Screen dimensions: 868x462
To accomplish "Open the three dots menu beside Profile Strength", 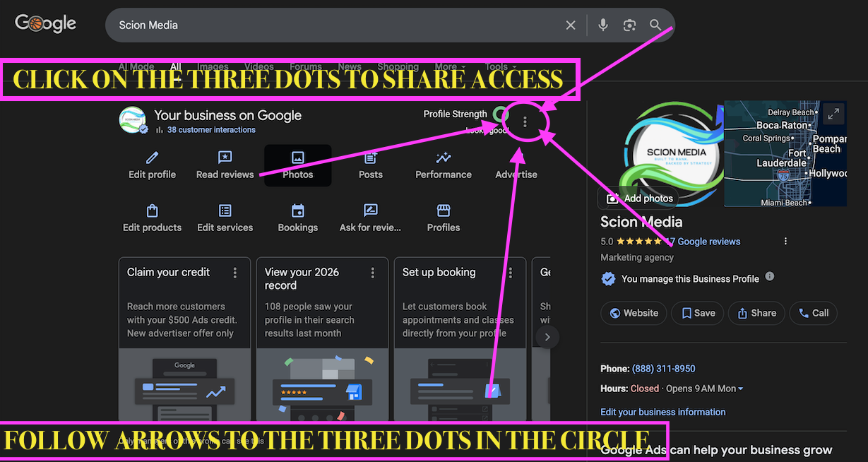I will (x=525, y=122).
